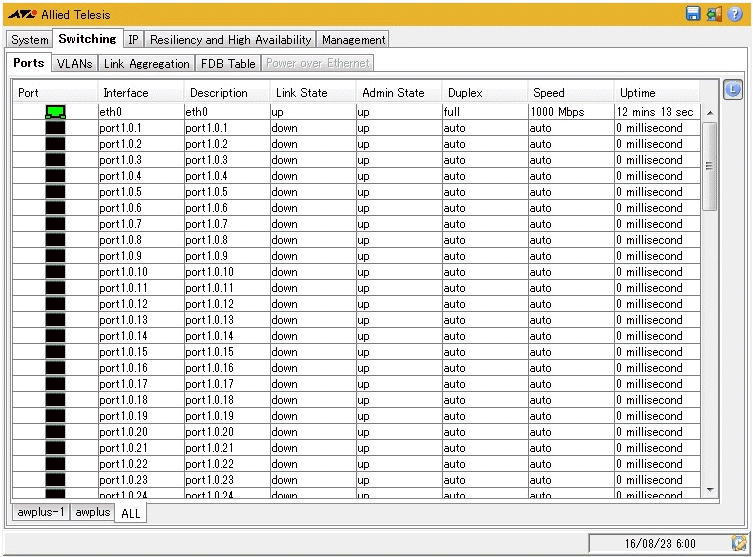Open the Link Aggregation sub-tab

click(146, 63)
